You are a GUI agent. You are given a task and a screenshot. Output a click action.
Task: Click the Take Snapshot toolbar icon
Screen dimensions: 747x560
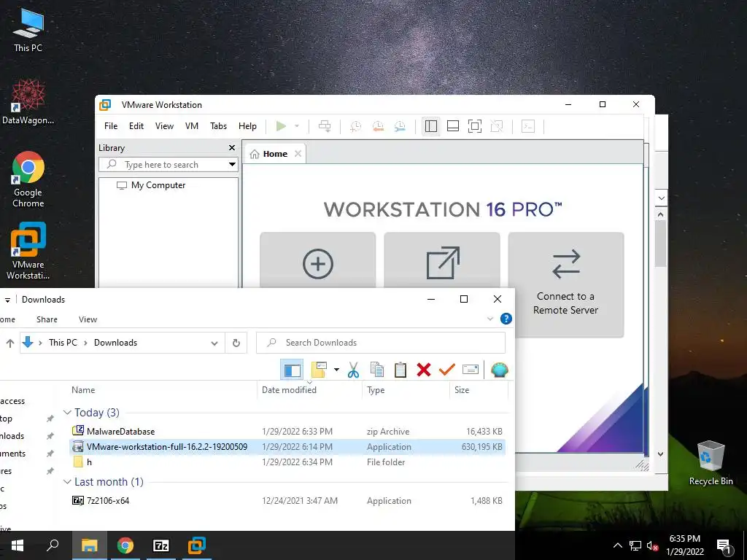355,126
